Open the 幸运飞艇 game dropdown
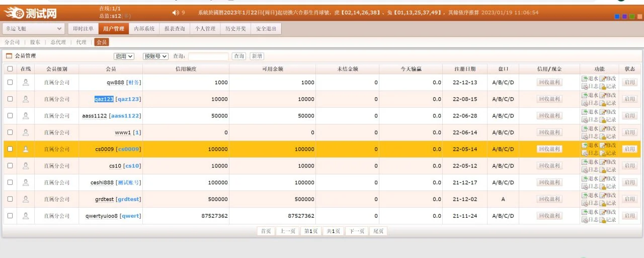 (x=34, y=29)
